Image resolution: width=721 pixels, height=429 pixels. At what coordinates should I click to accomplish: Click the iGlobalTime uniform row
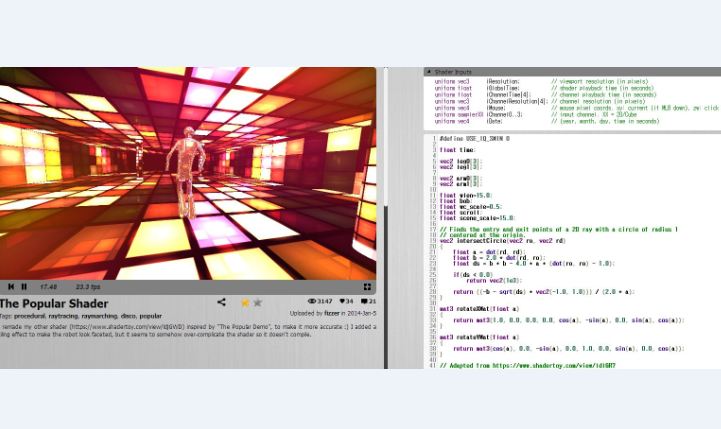coord(544,88)
